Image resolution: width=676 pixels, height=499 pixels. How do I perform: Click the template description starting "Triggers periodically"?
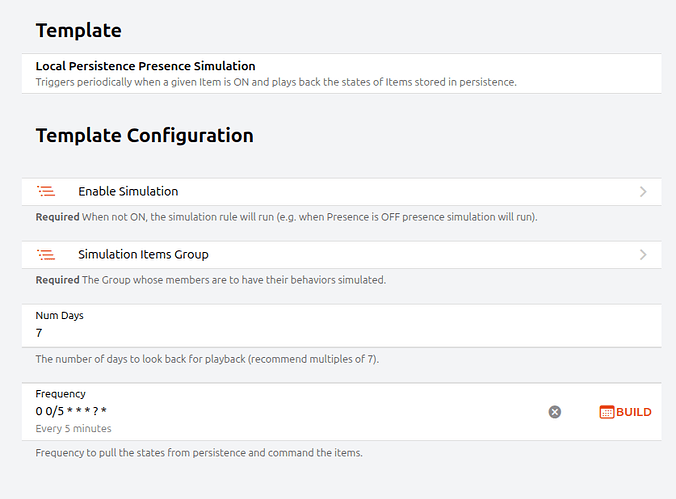coord(276,82)
